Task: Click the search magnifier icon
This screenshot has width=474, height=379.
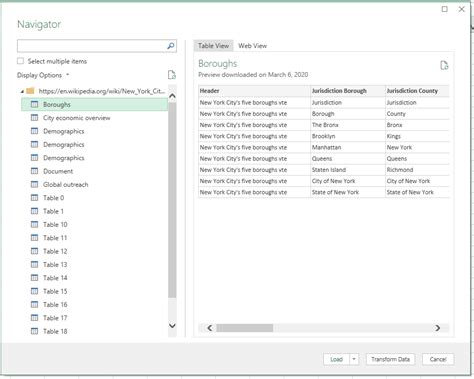Action: (171, 46)
